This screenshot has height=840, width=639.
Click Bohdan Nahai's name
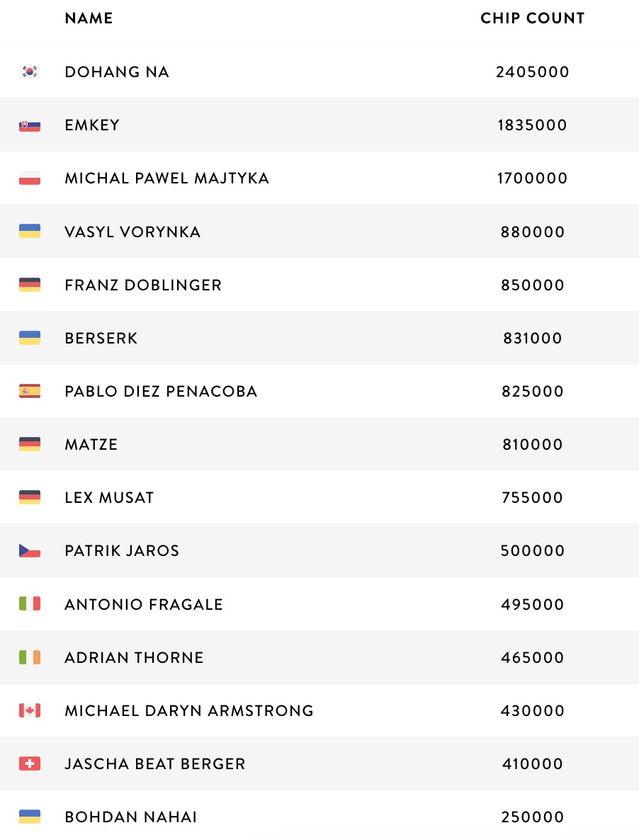click(131, 817)
